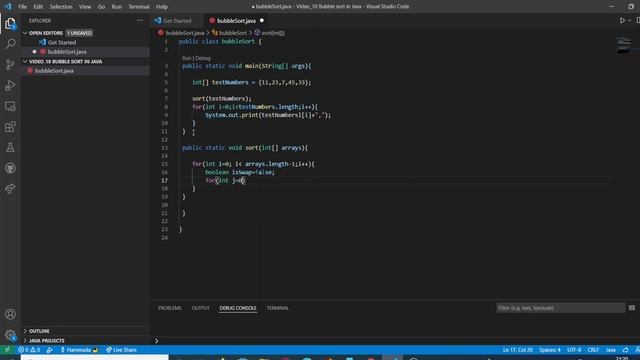Open the Search view in activity bar
Viewport: 640px width, 360px height.
[x=10, y=44]
